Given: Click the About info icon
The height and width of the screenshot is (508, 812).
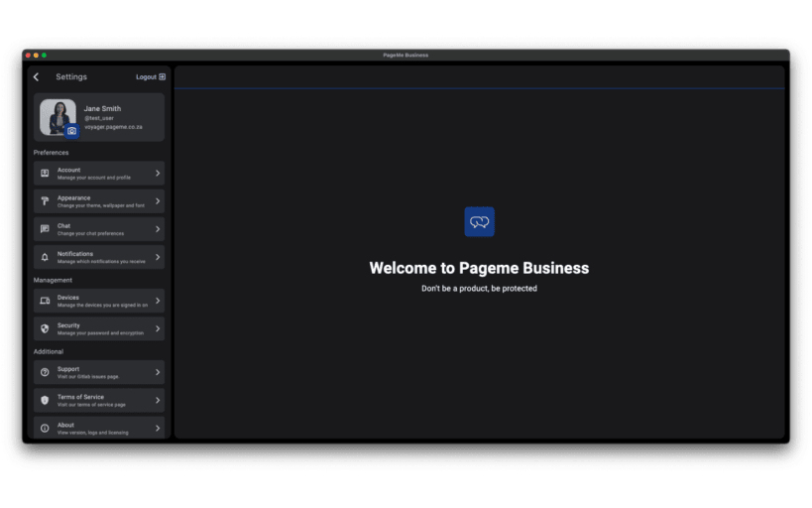Looking at the screenshot, I should tap(45, 429).
